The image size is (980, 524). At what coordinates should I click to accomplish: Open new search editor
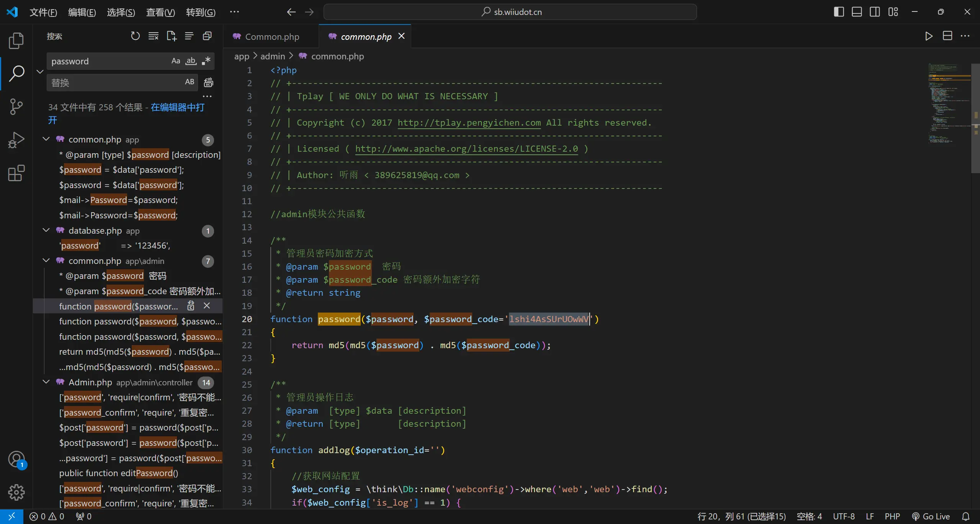click(171, 36)
